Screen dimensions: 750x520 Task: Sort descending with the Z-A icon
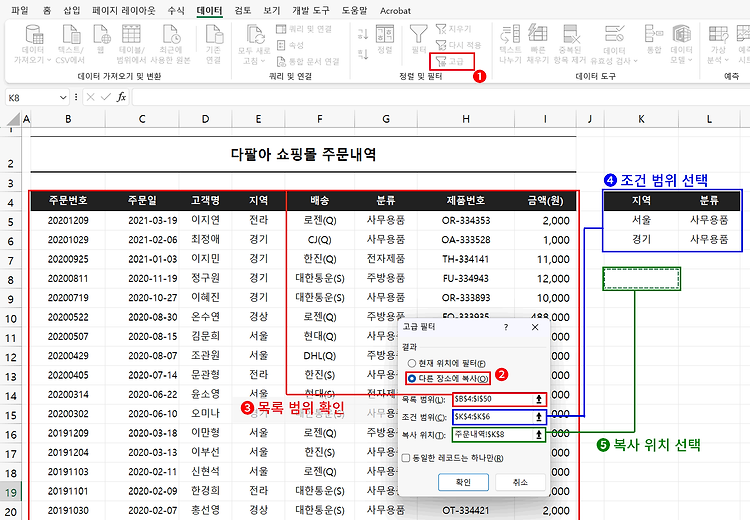pyautogui.click(x=363, y=54)
